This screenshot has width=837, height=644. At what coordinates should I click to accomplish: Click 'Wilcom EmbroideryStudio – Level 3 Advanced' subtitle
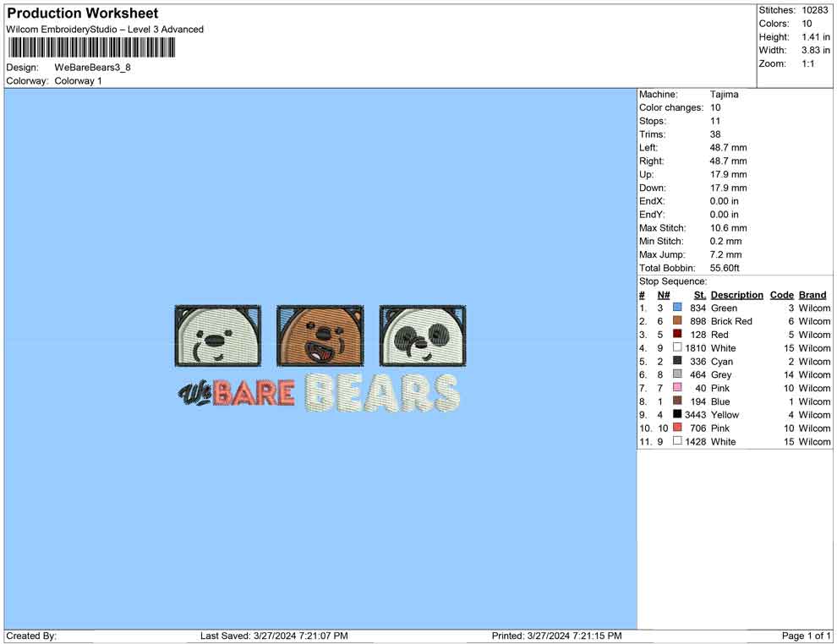pyautogui.click(x=105, y=30)
